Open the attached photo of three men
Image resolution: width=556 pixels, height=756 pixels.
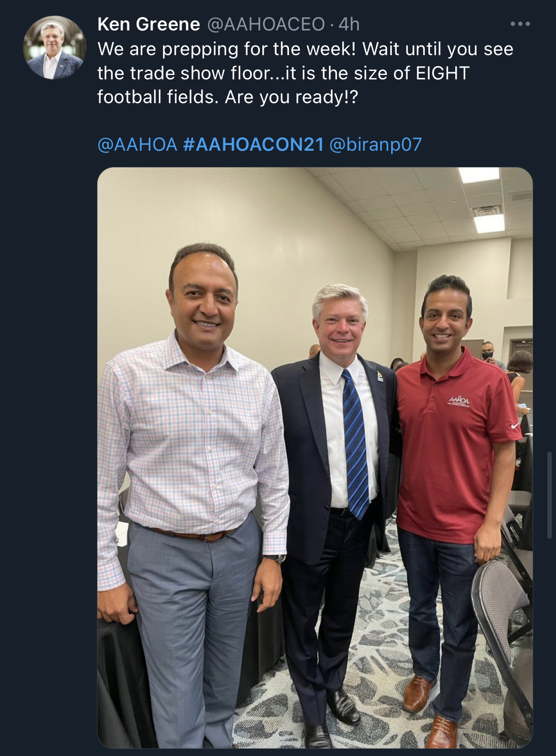point(315,457)
